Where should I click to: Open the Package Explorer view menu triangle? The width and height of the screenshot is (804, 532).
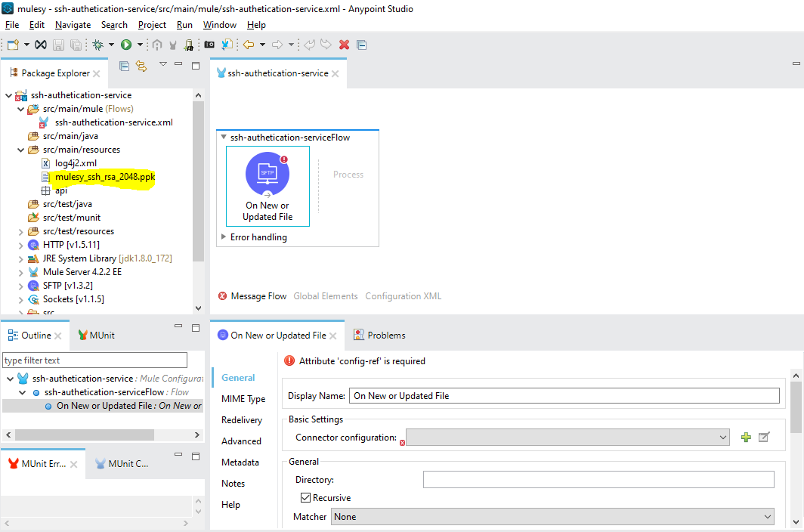pyautogui.click(x=163, y=64)
